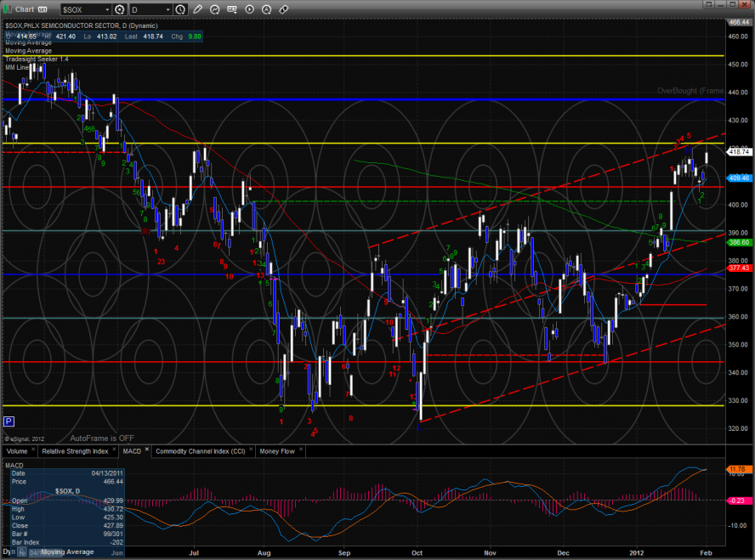Image resolution: width=755 pixels, height=560 pixels.
Task: Open the circled A alerts icon
Action: coord(266,9)
